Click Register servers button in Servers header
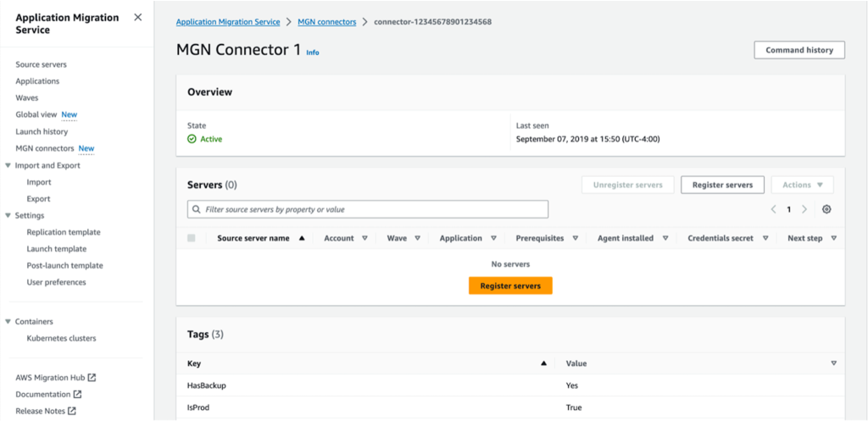The height and width of the screenshot is (421, 868). [x=722, y=185]
